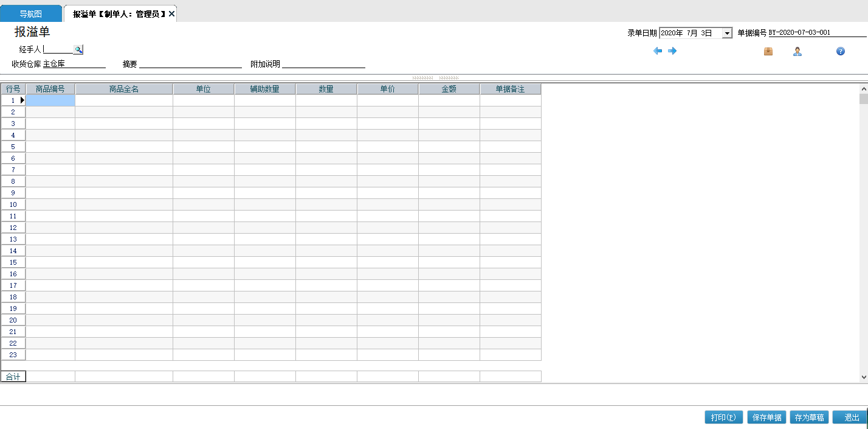Click the person icon in the header
This screenshot has height=429, width=868.
(x=797, y=52)
